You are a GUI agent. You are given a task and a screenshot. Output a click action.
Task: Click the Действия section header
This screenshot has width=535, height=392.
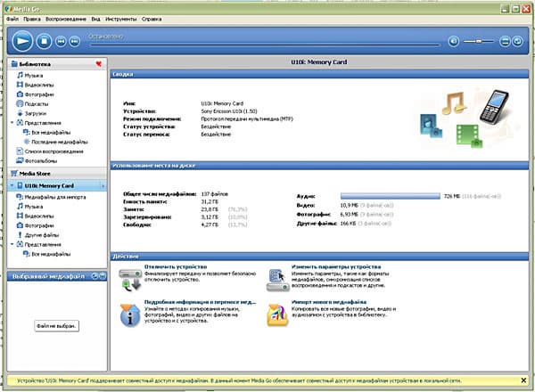coord(319,257)
